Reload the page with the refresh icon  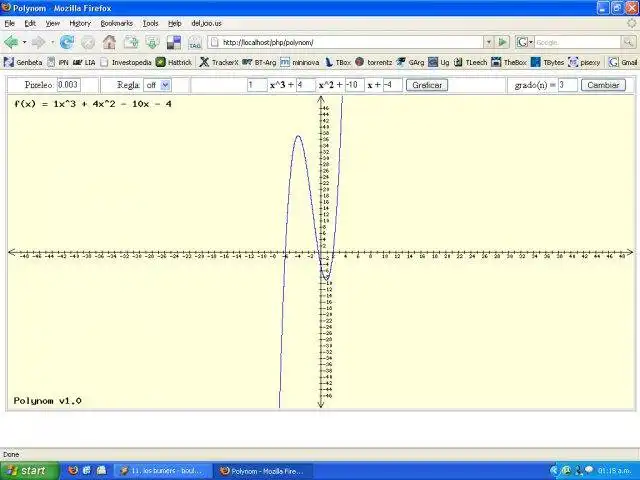click(67, 42)
